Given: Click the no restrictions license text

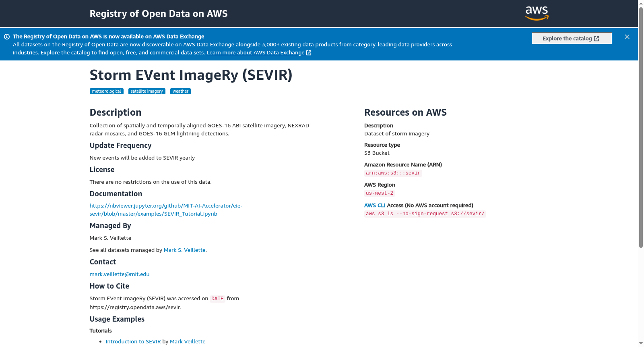Looking at the screenshot, I should [x=151, y=182].
